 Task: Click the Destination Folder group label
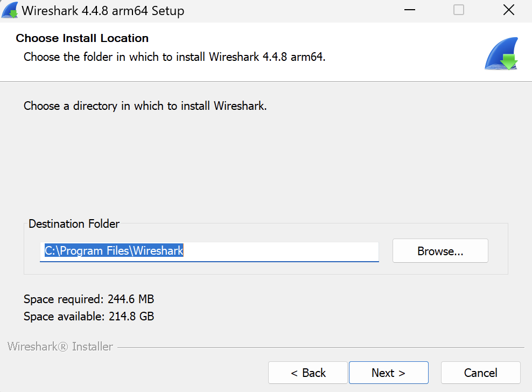click(74, 223)
